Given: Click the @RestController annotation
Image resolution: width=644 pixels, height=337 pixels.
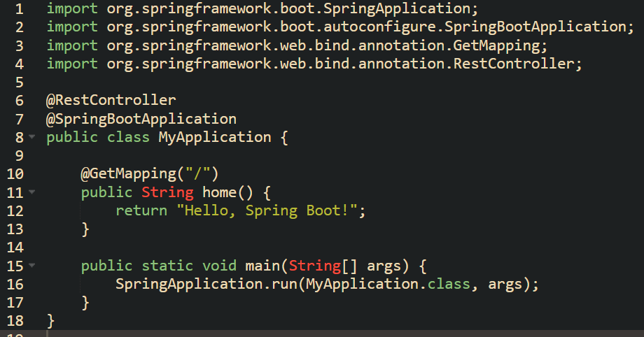Looking at the screenshot, I should click(111, 100).
